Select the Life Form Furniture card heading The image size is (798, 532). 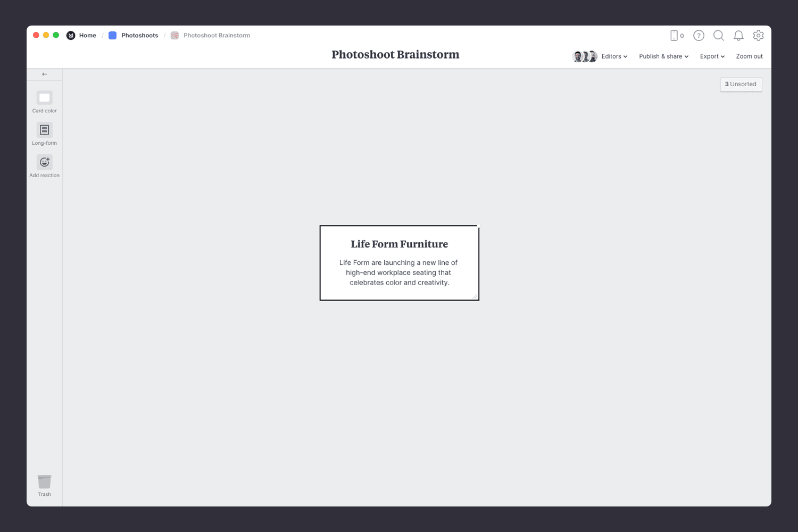pyautogui.click(x=399, y=244)
